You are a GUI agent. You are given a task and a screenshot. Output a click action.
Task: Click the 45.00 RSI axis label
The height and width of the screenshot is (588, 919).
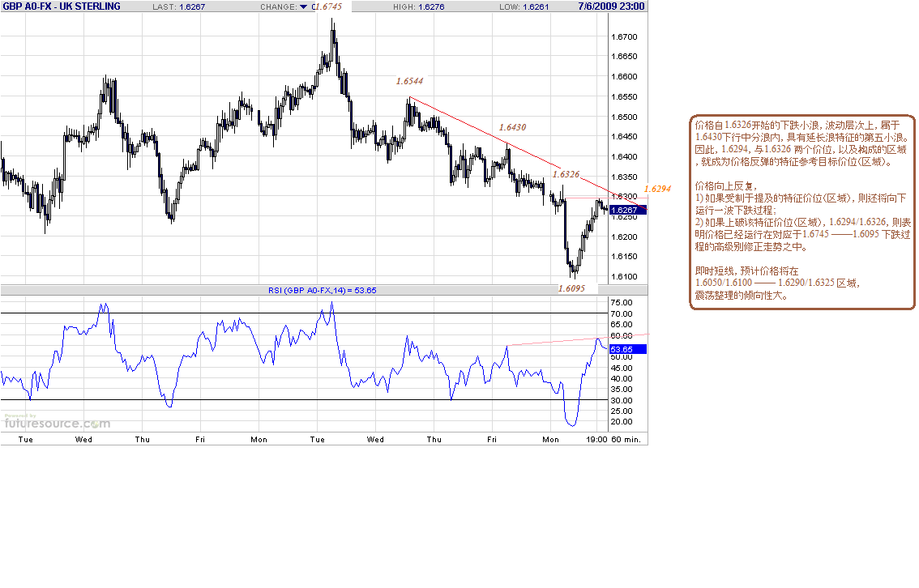click(x=622, y=369)
